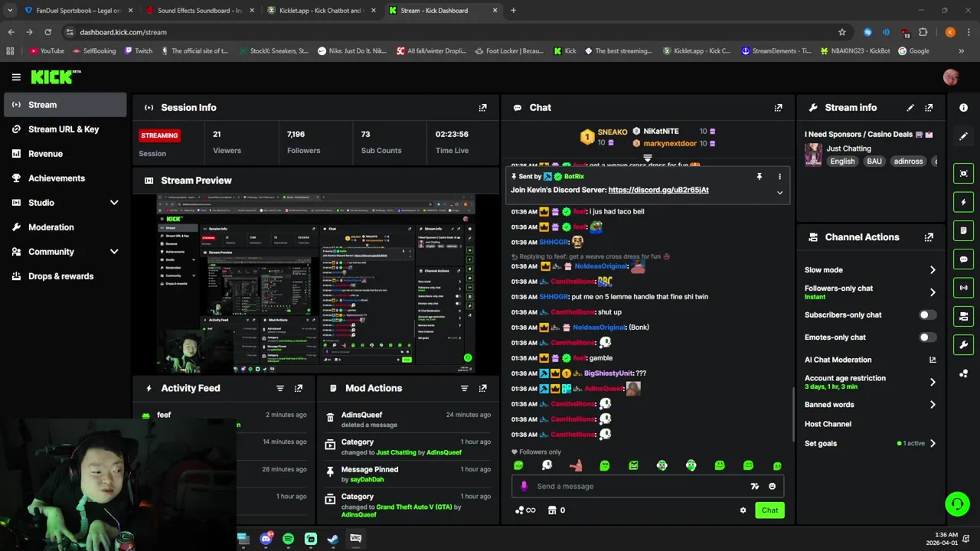Screen dimensions: 980x551
Task: Click the Just Chatting category link in Mod Actions
Action: (397, 452)
